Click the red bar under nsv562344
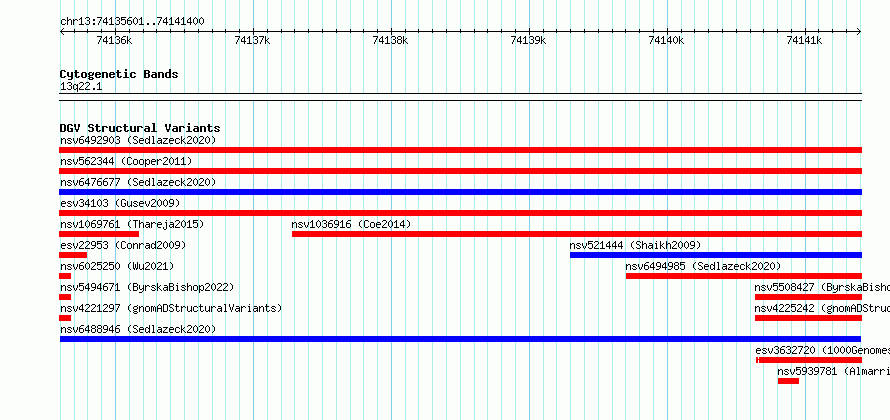890x420 pixels. coord(460,171)
